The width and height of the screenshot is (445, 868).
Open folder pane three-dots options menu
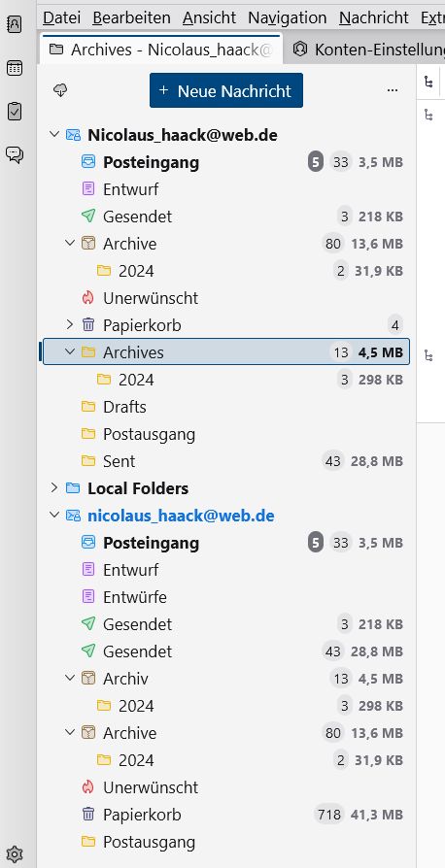coord(393,90)
